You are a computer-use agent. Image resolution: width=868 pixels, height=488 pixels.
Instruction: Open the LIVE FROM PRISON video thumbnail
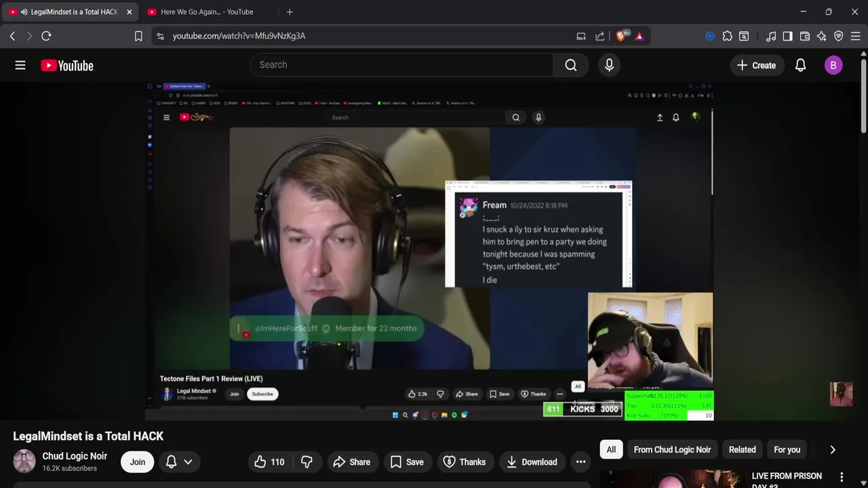(672, 479)
